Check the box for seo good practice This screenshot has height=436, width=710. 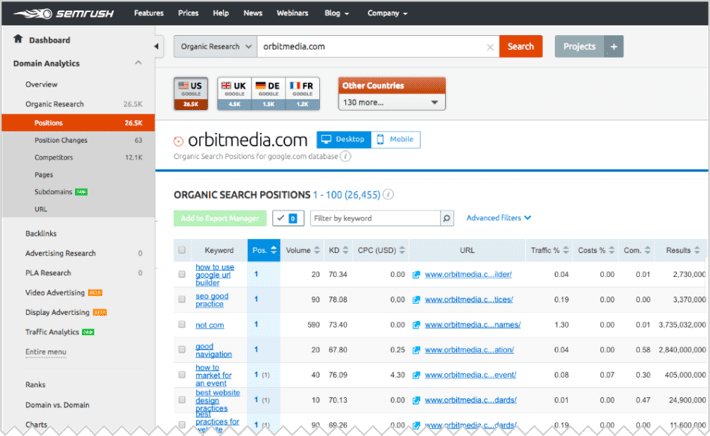(182, 299)
